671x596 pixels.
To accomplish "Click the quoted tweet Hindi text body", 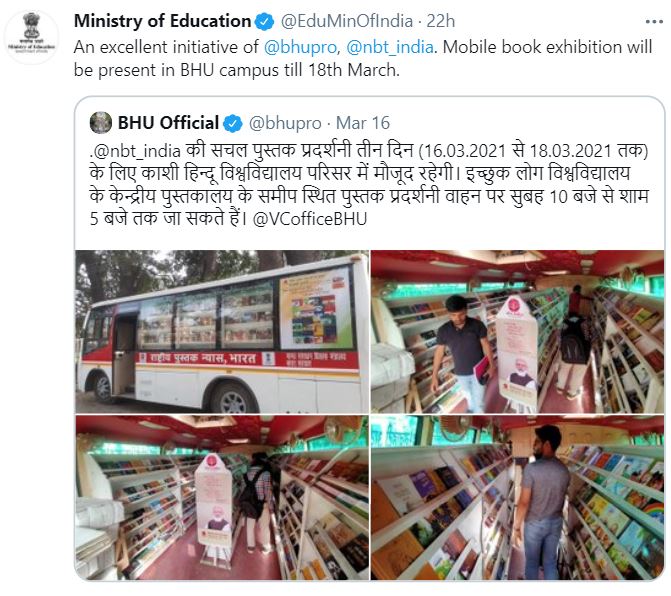I will [369, 184].
